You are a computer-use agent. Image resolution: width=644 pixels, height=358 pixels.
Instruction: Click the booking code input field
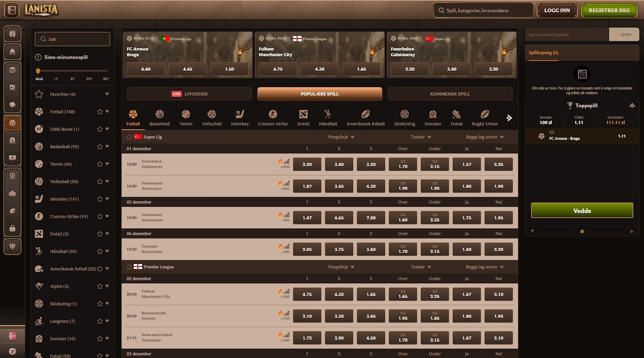point(567,35)
